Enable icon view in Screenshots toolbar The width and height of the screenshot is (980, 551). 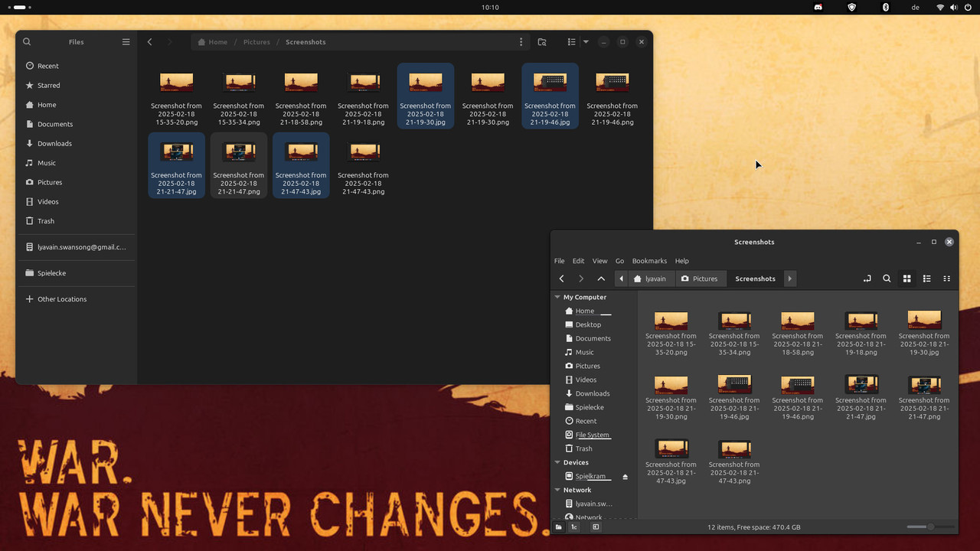tap(906, 279)
